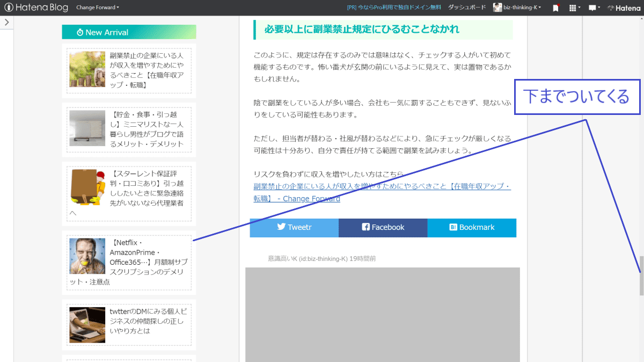This screenshot has height=362, width=644.
Task: Click the Hatena logo at top right
Action: pos(624,8)
